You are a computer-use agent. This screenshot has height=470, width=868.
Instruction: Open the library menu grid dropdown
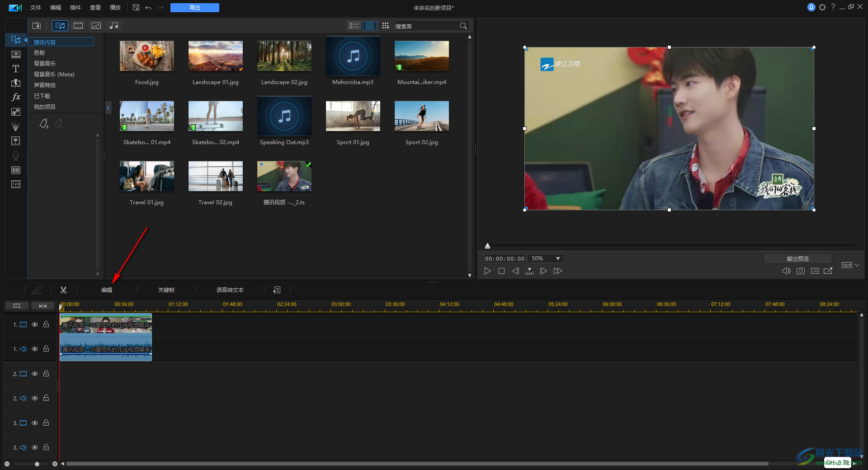[385, 26]
